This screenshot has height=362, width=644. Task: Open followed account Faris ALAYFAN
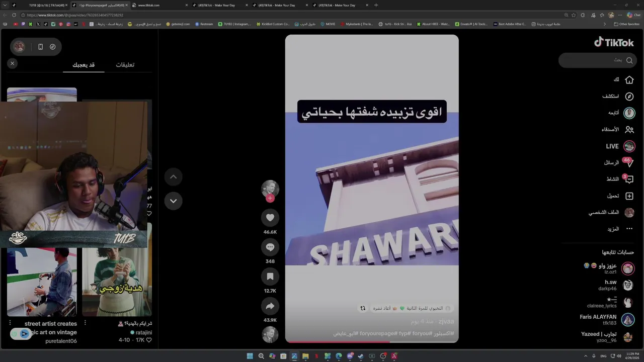pos(607,319)
